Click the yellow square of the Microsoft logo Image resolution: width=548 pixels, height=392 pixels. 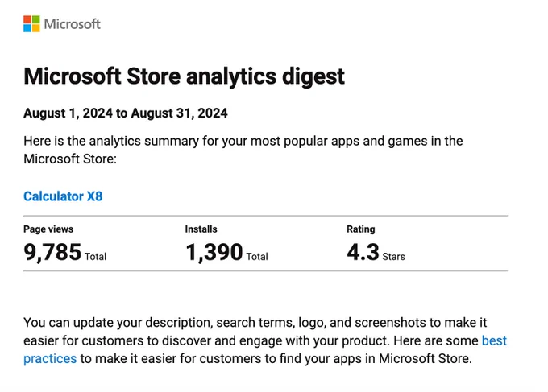[x=35, y=28]
